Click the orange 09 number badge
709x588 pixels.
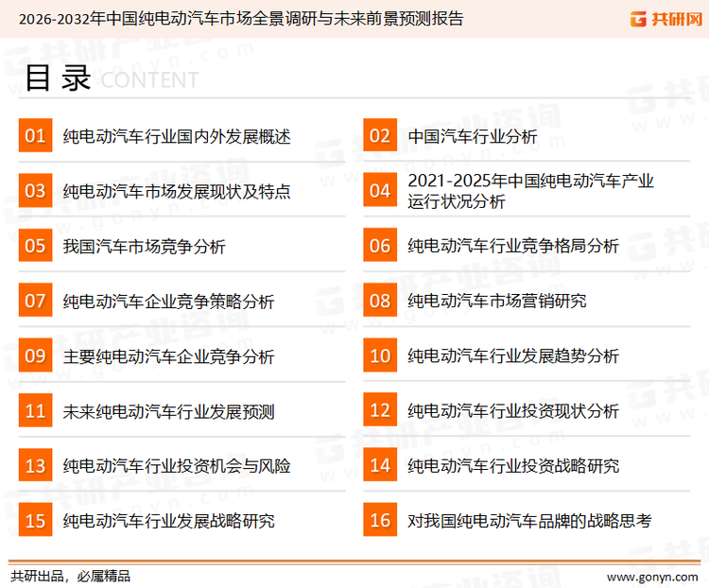tap(35, 355)
